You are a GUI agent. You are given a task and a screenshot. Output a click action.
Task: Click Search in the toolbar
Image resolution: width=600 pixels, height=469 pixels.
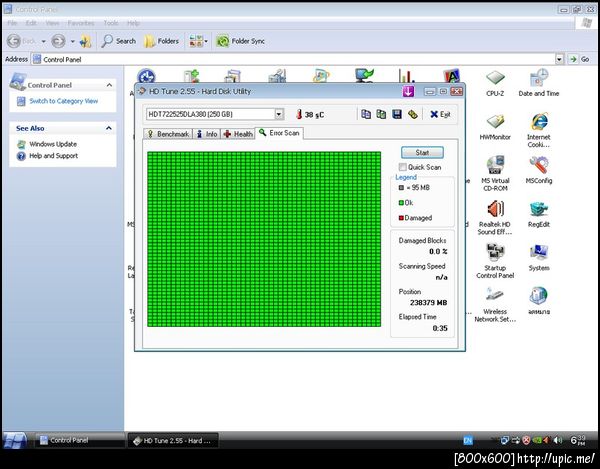click(119, 41)
